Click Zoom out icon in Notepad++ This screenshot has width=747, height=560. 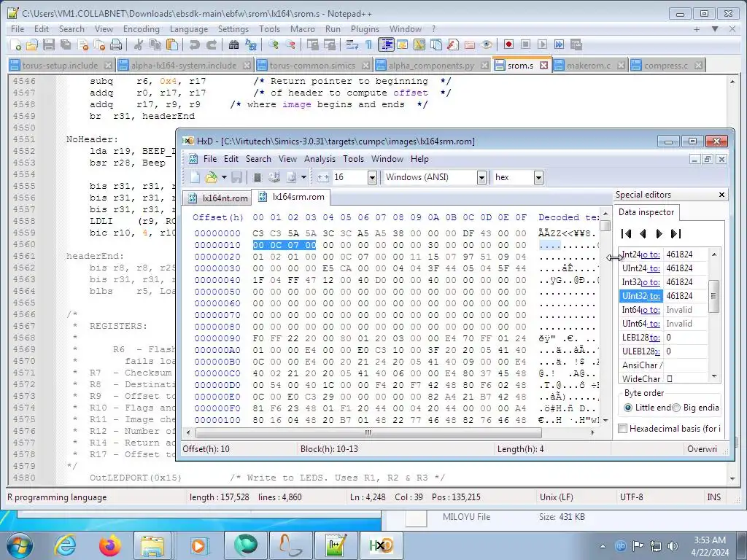(290, 44)
